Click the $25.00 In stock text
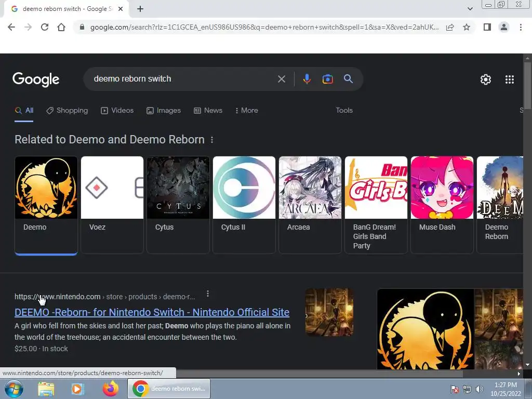Image resolution: width=532 pixels, height=399 pixels. (x=41, y=349)
